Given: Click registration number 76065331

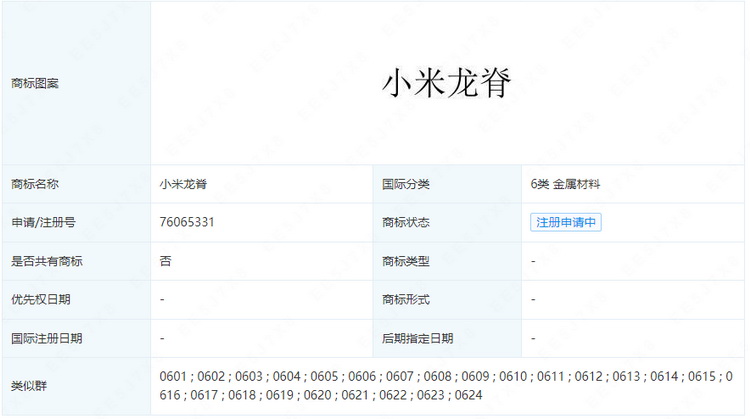Looking at the screenshot, I should 187,222.
